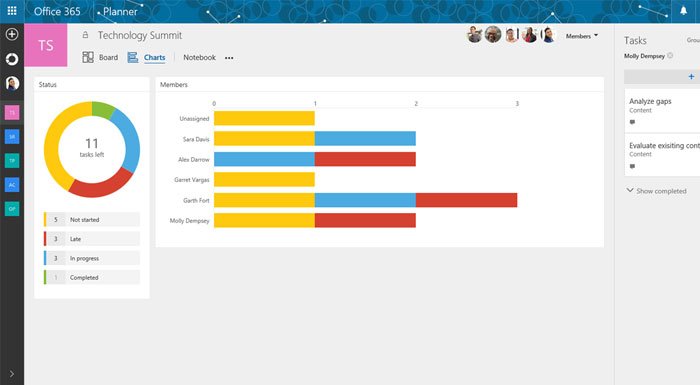Open the Members dropdown

pos(582,36)
